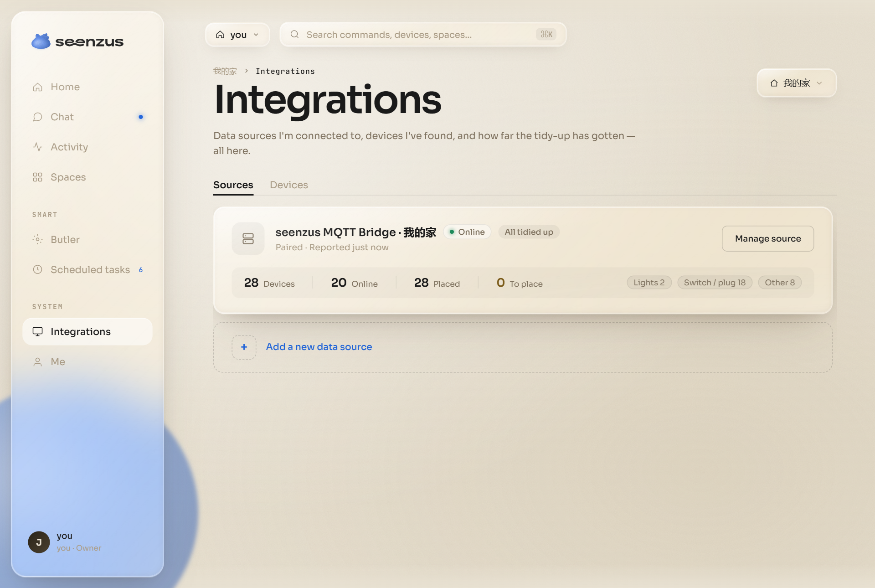Click the Scheduled tasks clock icon

(38, 270)
